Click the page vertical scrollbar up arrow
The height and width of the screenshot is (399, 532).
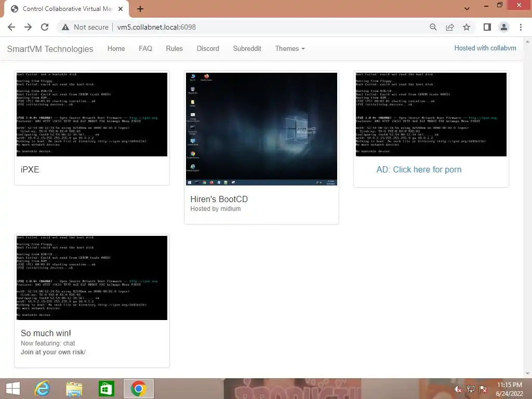pyautogui.click(x=527, y=41)
